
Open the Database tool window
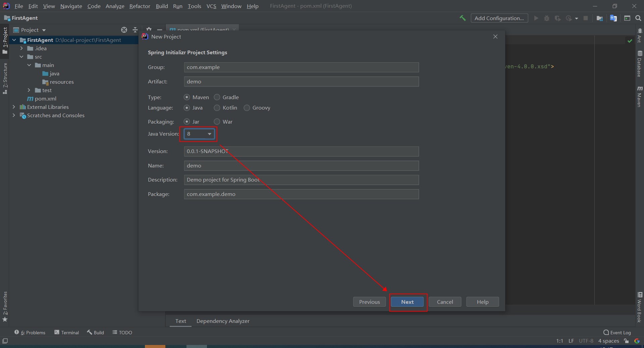coord(639,64)
